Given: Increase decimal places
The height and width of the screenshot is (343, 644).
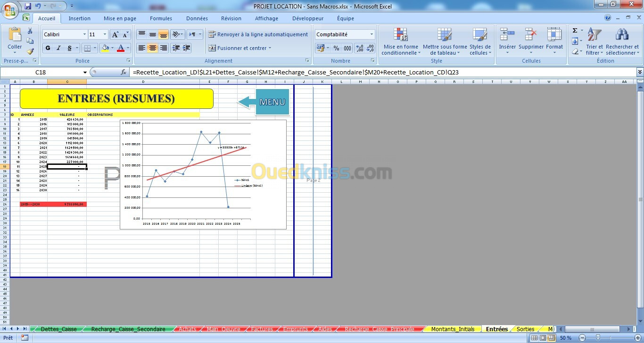Looking at the screenshot, I should pos(359,48).
